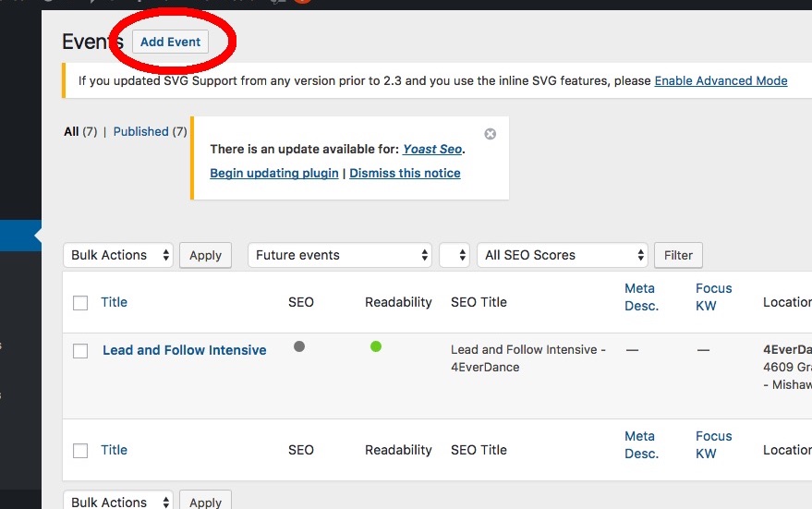Click the grey SEO score dot
The height and width of the screenshot is (509, 812).
point(299,346)
